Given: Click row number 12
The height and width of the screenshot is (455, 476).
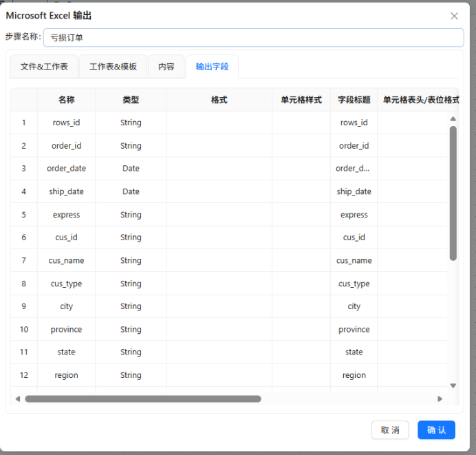Looking at the screenshot, I should pyautogui.click(x=23, y=375).
